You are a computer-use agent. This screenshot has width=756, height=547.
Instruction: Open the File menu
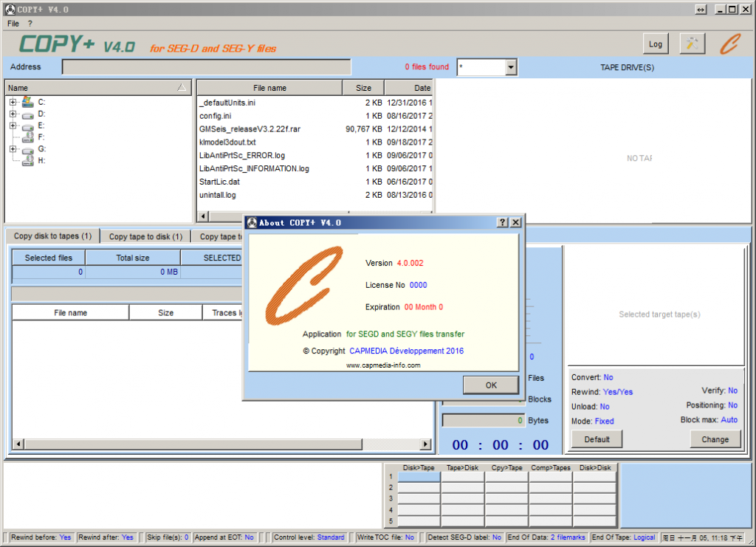tap(13, 24)
